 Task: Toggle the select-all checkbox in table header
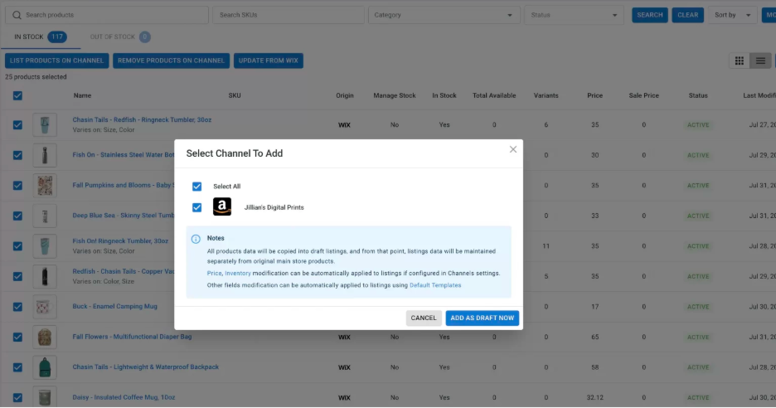coord(17,96)
